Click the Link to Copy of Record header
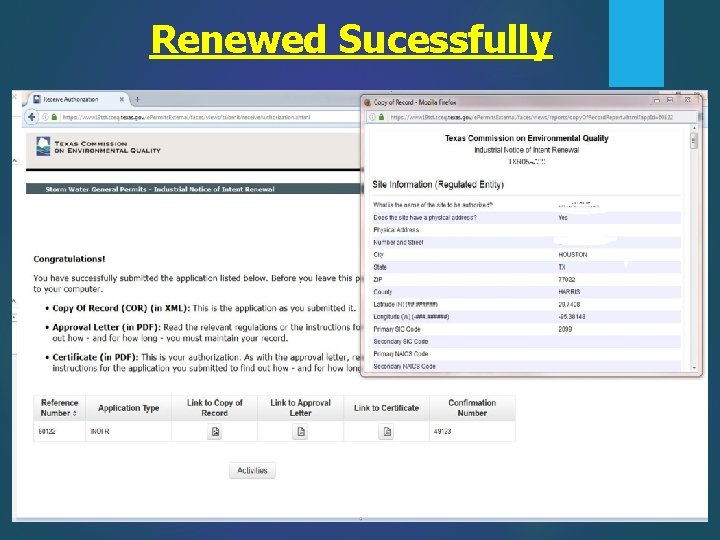This screenshot has height=540, width=720. tap(214, 408)
